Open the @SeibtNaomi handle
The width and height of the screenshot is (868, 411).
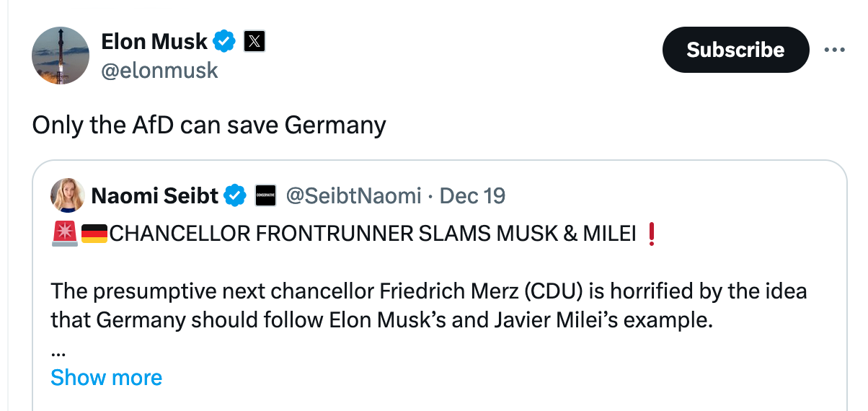[354, 195]
